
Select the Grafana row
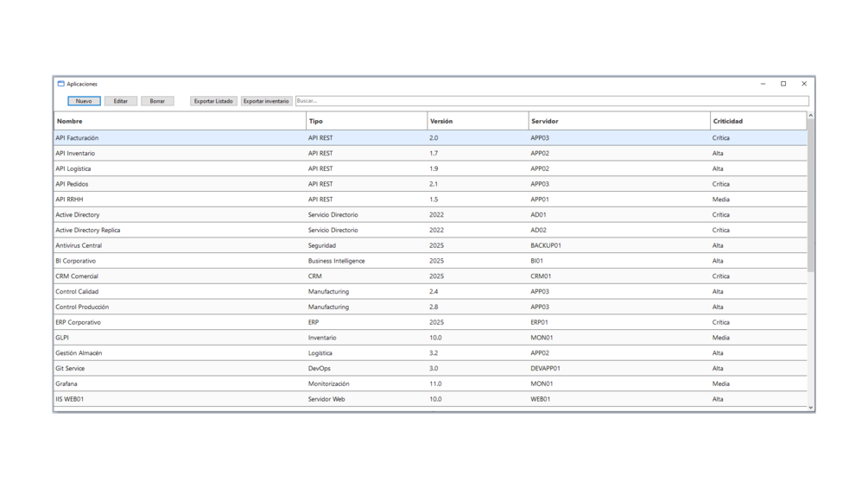(x=430, y=383)
